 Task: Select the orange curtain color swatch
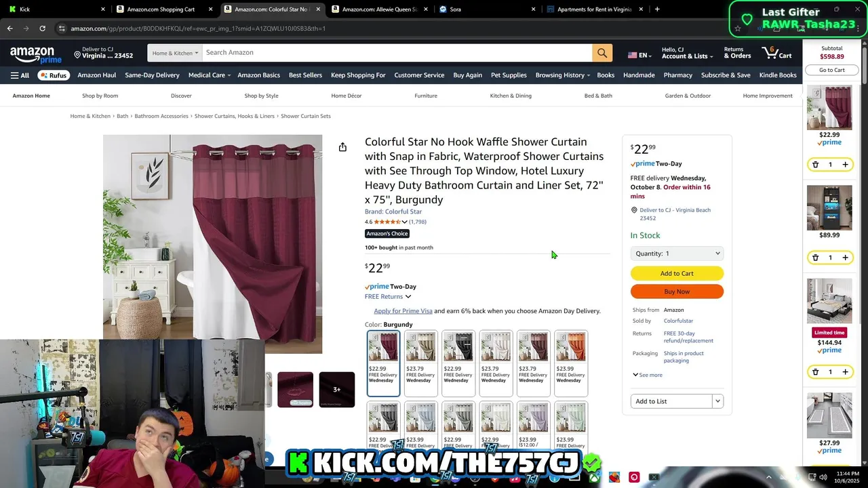click(571, 363)
